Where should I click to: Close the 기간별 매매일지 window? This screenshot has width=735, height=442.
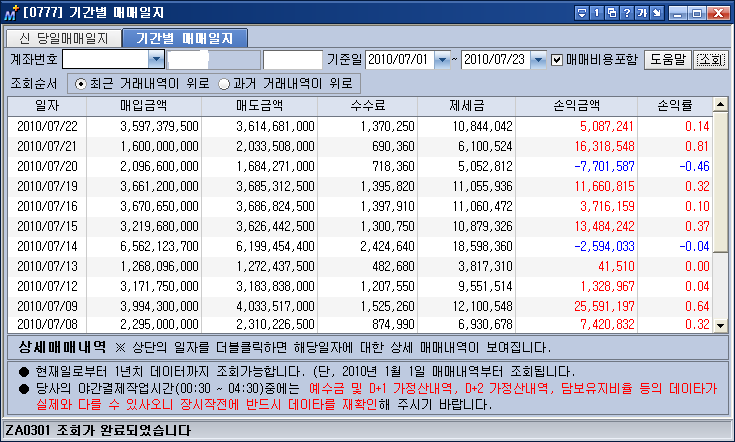[718, 13]
